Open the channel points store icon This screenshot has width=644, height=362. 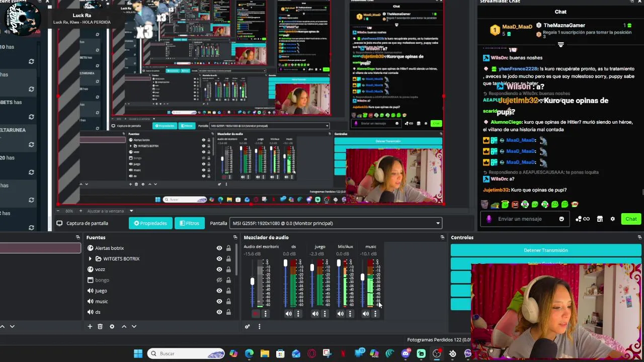click(x=600, y=219)
